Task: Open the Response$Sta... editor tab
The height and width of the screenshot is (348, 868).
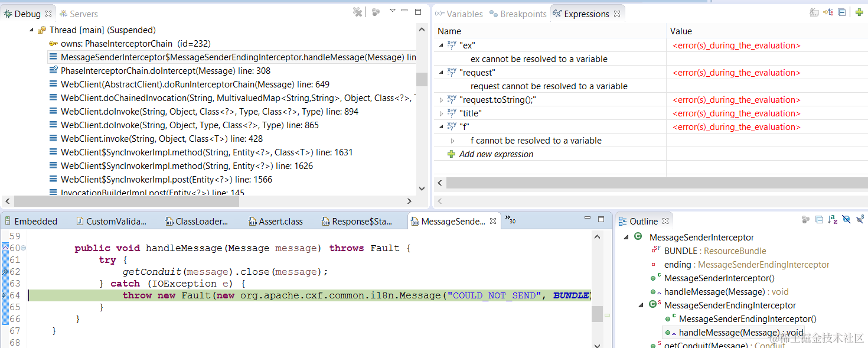Action: point(357,221)
